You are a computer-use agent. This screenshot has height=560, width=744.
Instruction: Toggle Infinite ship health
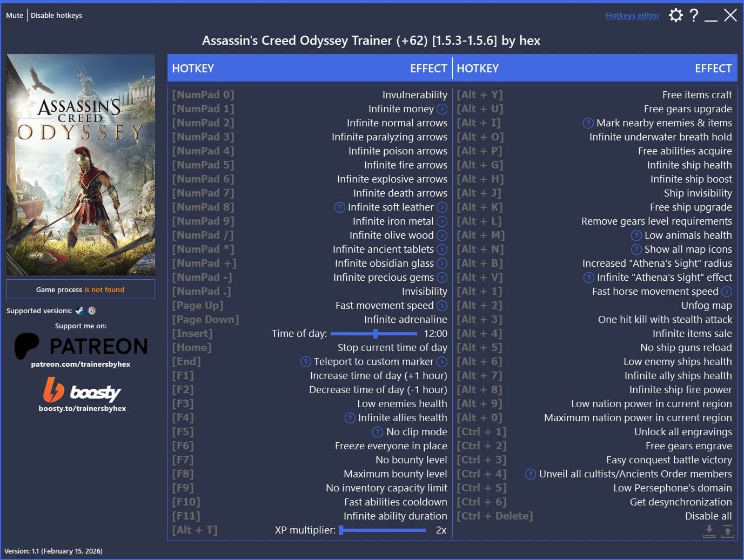[x=689, y=165]
